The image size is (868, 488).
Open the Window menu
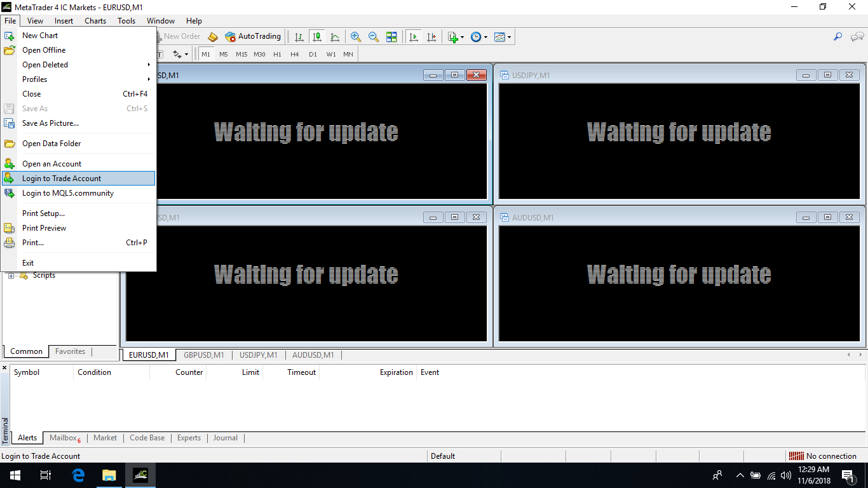click(161, 21)
